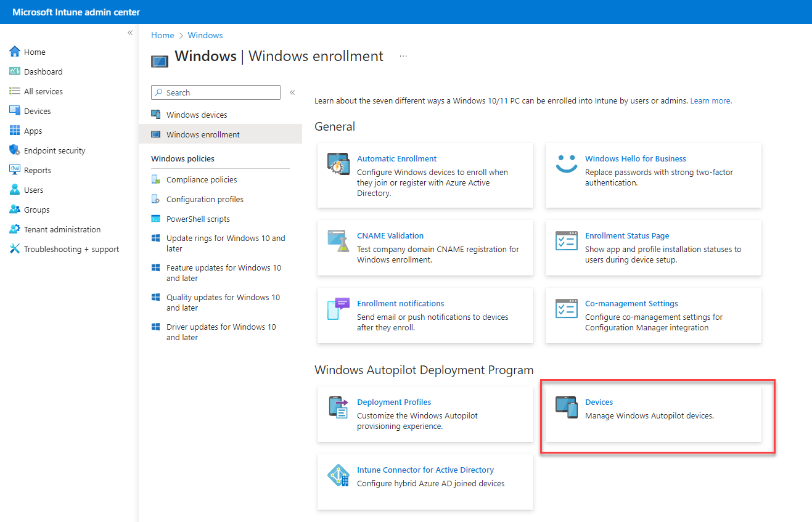Click the Co-management Settings checklist icon
This screenshot has width=812, height=522.
point(567,309)
